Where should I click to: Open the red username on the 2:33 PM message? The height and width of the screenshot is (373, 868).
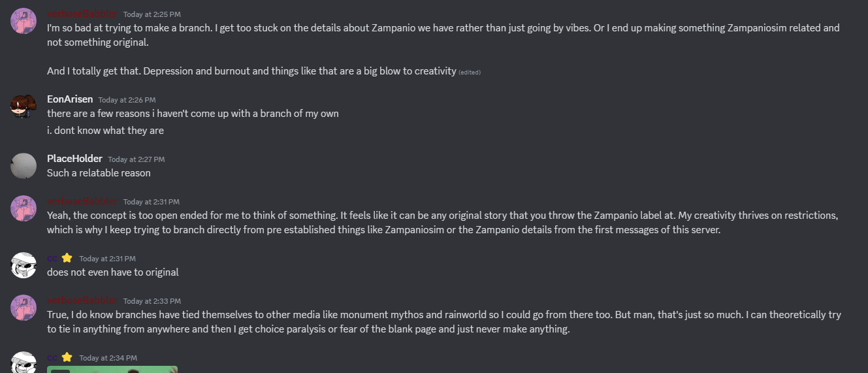82,300
